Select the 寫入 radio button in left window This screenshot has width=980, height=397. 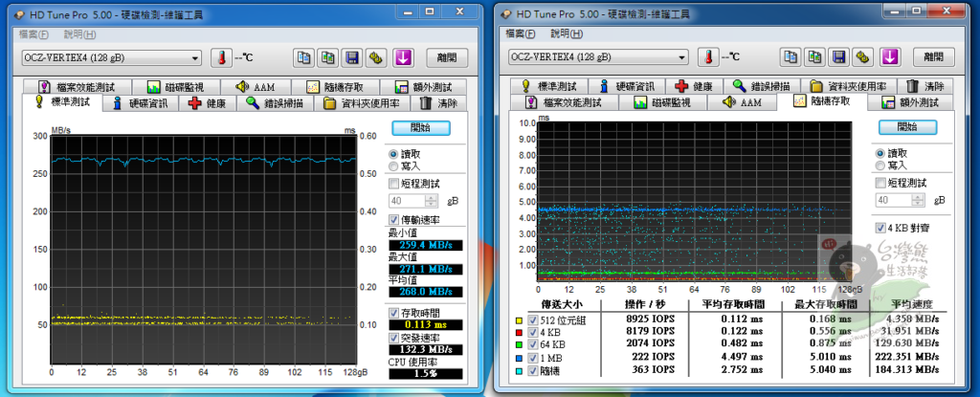pos(394,166)
